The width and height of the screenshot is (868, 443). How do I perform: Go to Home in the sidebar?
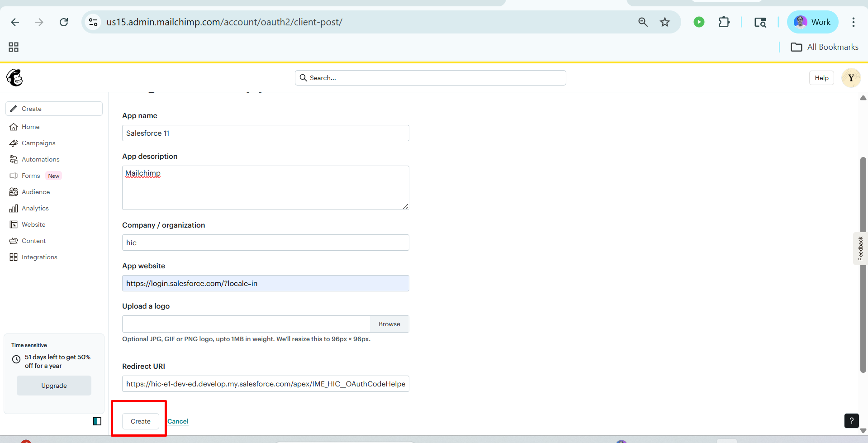coord(30,127)
